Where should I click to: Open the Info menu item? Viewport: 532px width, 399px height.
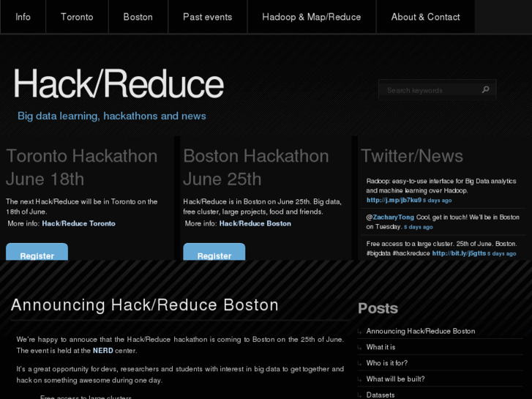[x=23, y=17]
